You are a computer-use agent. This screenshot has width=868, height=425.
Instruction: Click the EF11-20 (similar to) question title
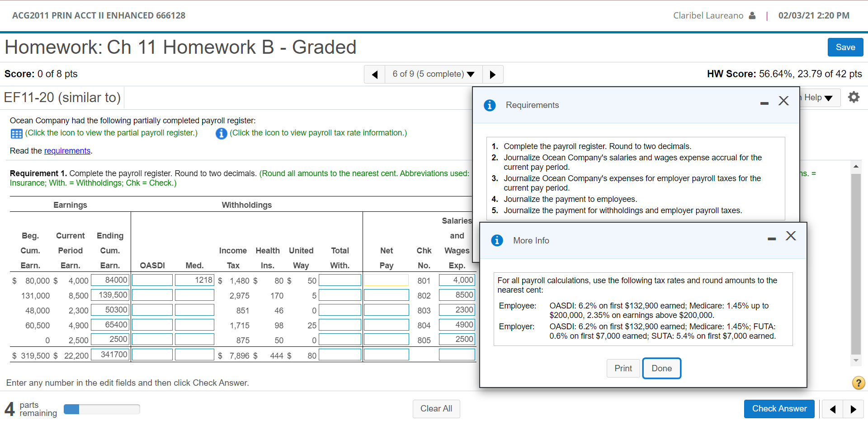point(62,98)
